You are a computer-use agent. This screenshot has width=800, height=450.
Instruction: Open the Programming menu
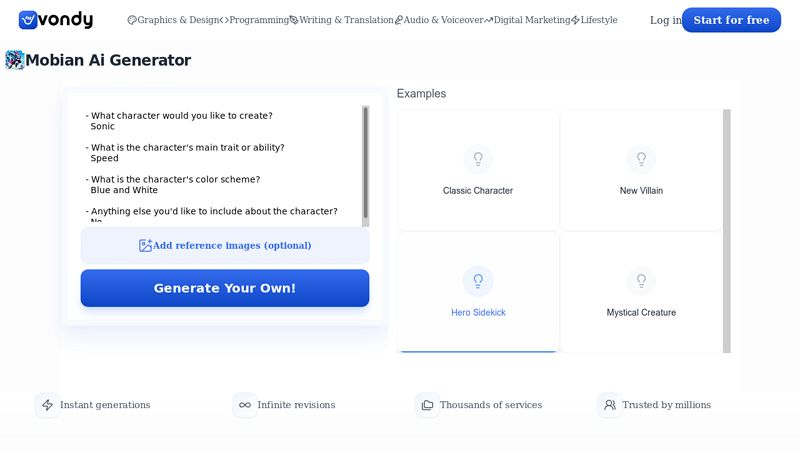tap(254, 20)
